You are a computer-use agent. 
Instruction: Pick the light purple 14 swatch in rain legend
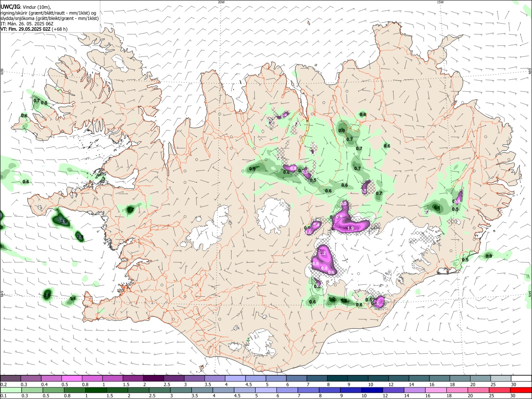click(x=415, y=390)
